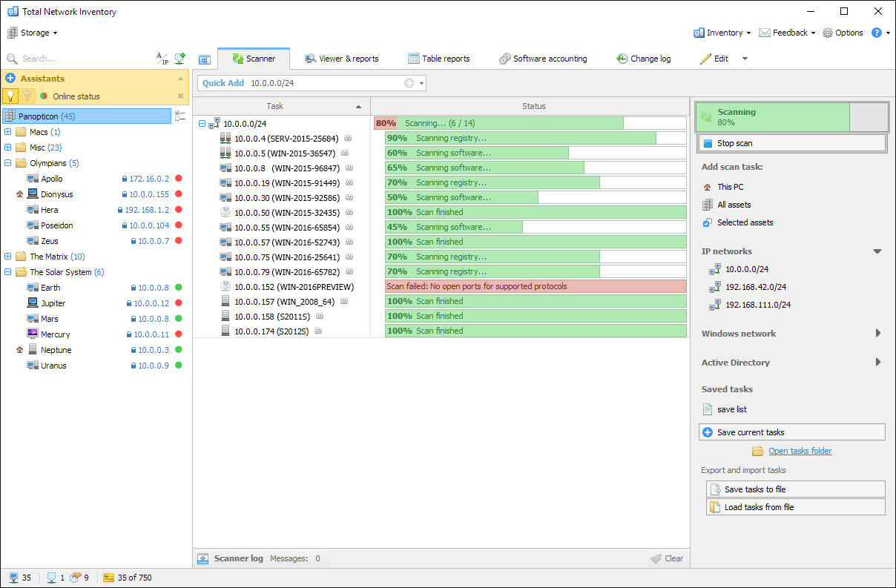
Task: Expand the Windows network section
Action: 878,333
